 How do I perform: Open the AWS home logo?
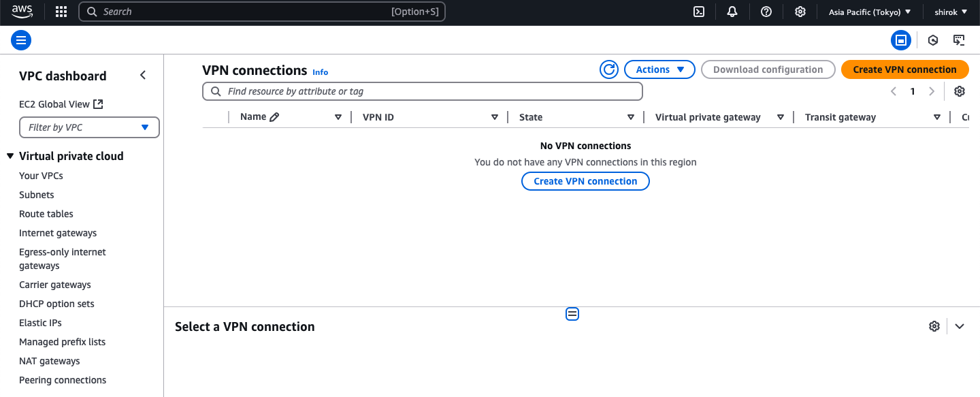point(22,12)
